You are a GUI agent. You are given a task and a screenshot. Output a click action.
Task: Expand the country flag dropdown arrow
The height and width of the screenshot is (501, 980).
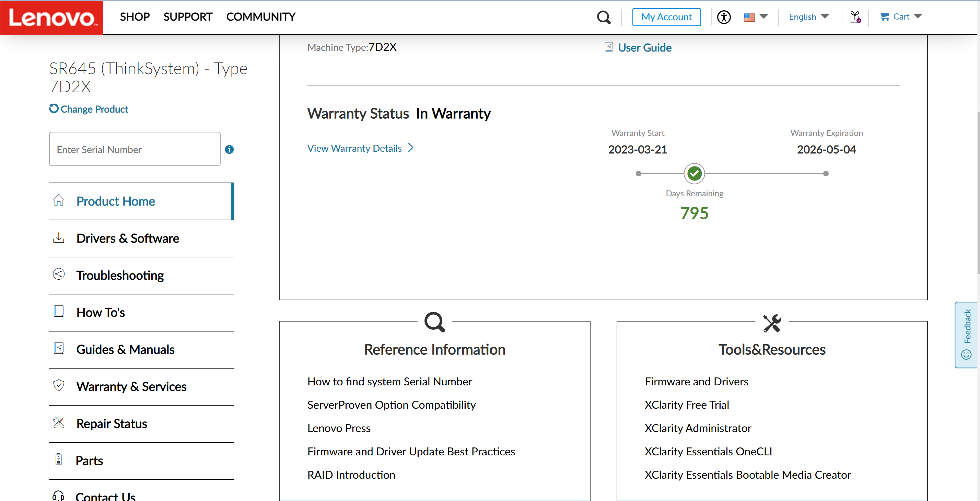pyautogui.click(x=763, y=16)
